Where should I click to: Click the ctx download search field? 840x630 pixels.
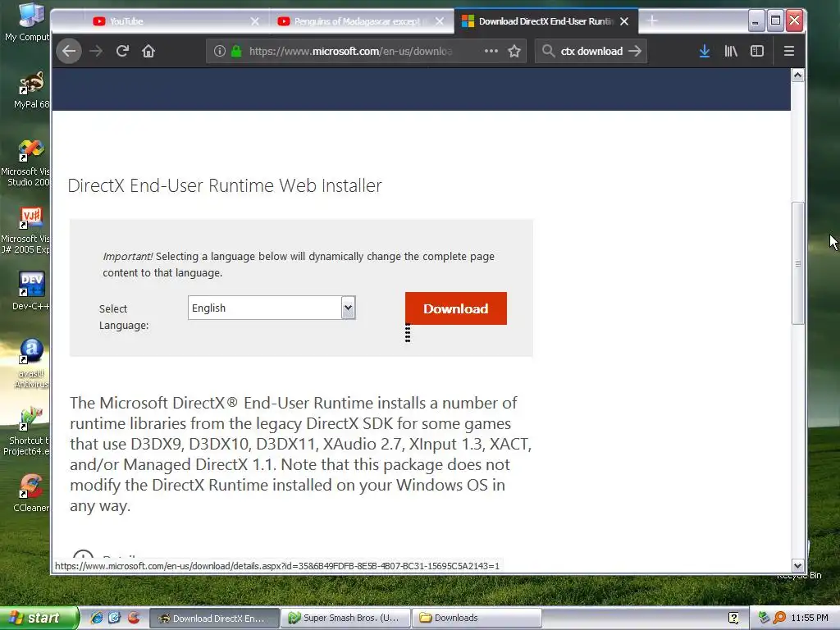591,51
